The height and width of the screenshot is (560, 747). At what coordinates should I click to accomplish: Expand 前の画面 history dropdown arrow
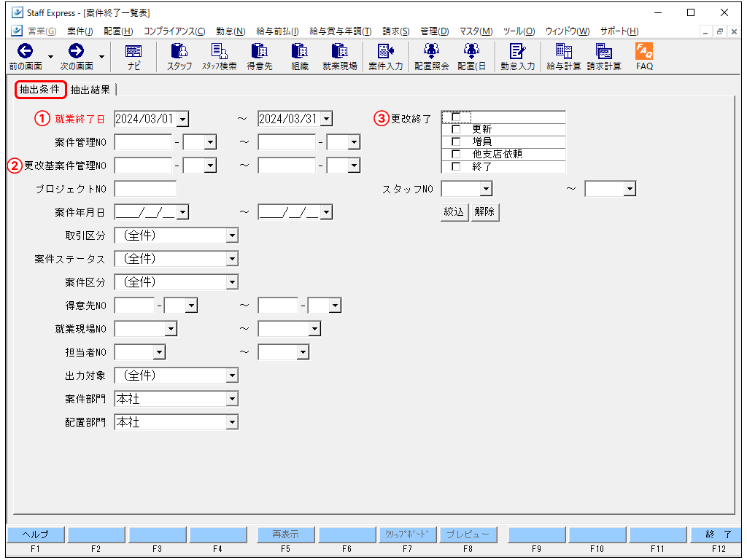(x=50, y=57)
